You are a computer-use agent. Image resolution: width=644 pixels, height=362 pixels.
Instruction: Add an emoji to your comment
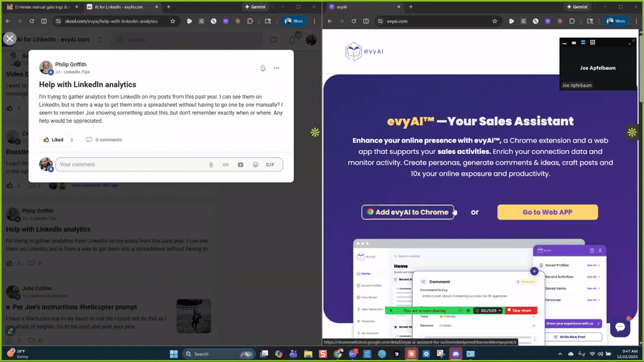255,164
